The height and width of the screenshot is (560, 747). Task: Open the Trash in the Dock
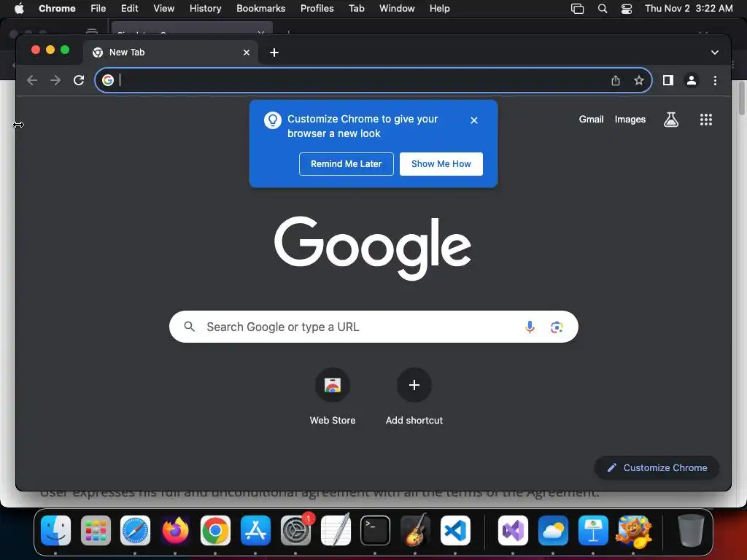[690, 531]
